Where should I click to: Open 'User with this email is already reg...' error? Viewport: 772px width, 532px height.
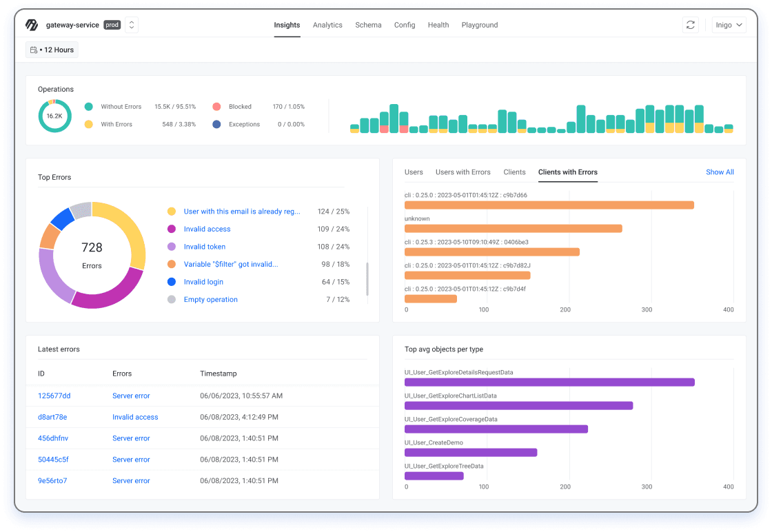[x=242, y=212]
